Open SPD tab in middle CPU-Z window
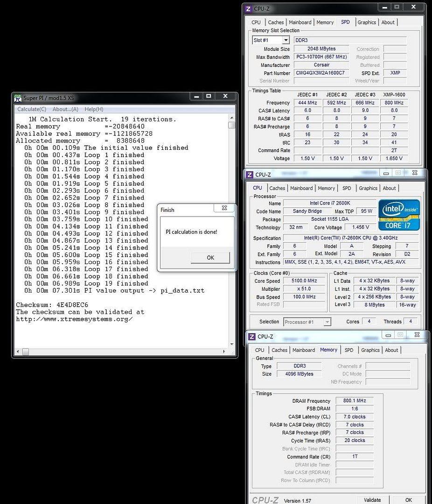The height and width of the screenshot is (504, 432). [x=347, y=188]
